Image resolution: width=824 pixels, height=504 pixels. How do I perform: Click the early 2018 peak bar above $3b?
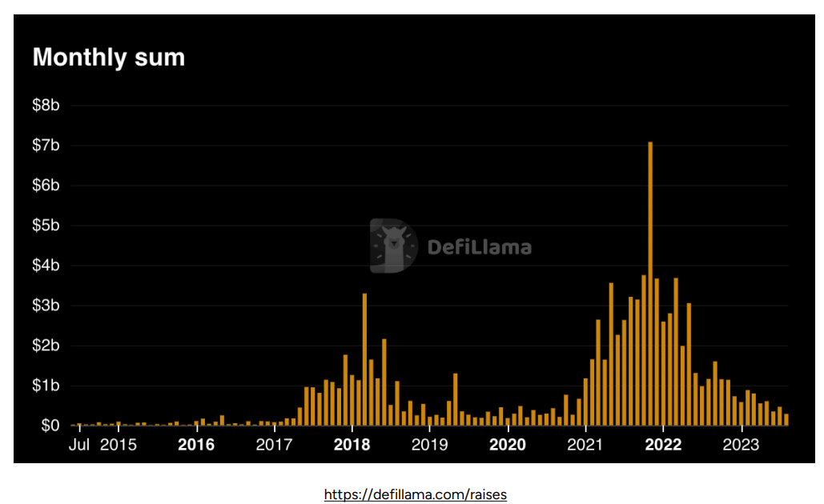pos(364,360)
